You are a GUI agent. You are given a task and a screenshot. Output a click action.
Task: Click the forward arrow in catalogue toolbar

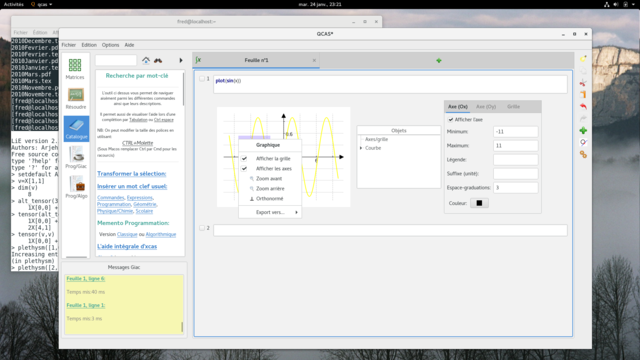pos(181,60)
